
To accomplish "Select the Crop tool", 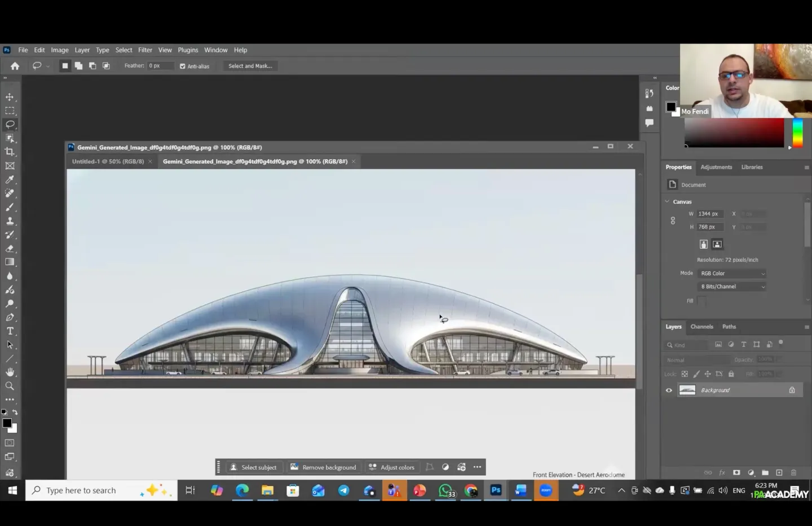I will [10, 152].
